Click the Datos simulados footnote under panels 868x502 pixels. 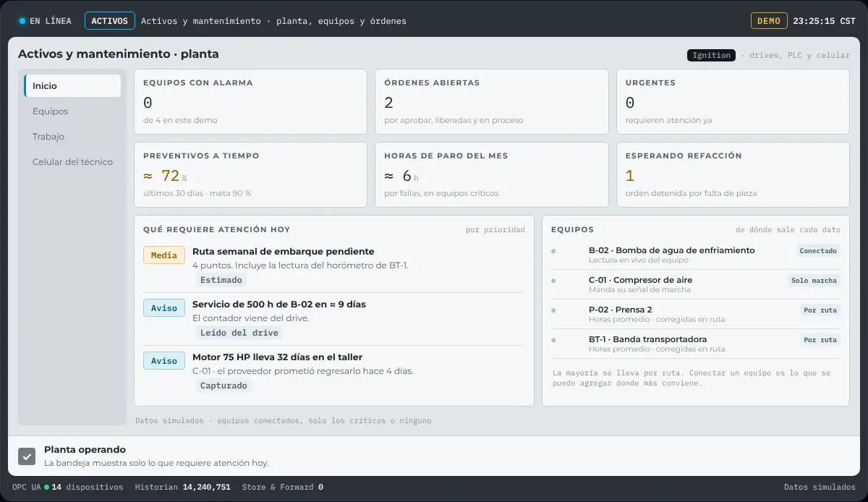point(284,420)
